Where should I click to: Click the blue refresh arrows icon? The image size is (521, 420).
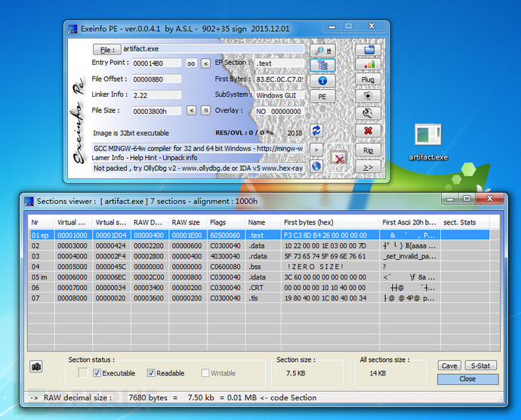[316, 131]
